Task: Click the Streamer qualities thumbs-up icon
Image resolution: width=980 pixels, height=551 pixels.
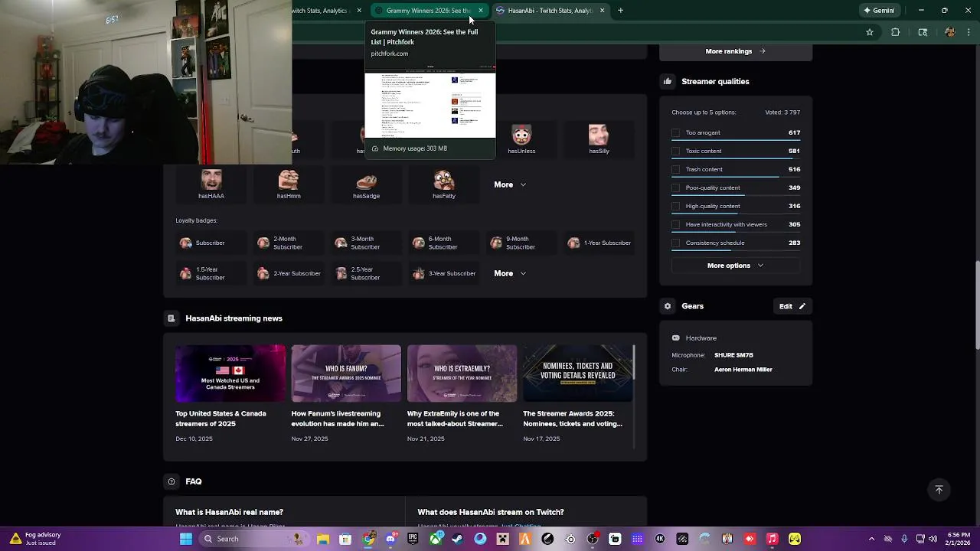Action: (x=668, y=81)
